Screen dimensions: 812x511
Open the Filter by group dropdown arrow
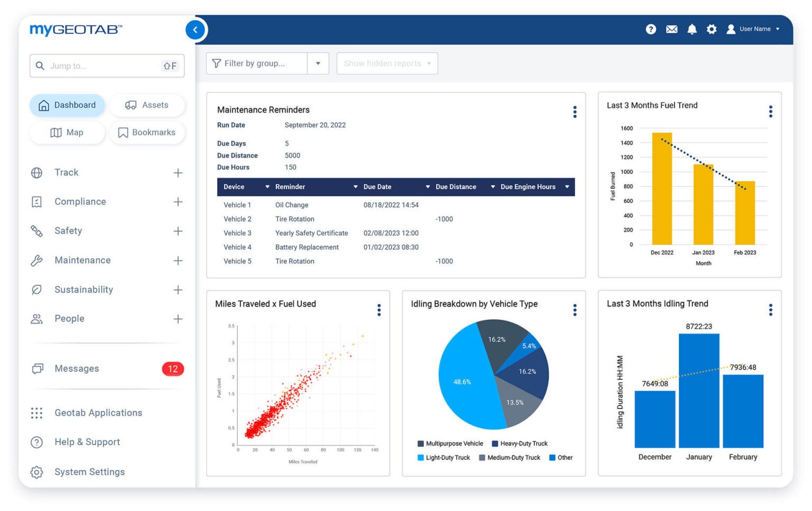tap(318, 63)
